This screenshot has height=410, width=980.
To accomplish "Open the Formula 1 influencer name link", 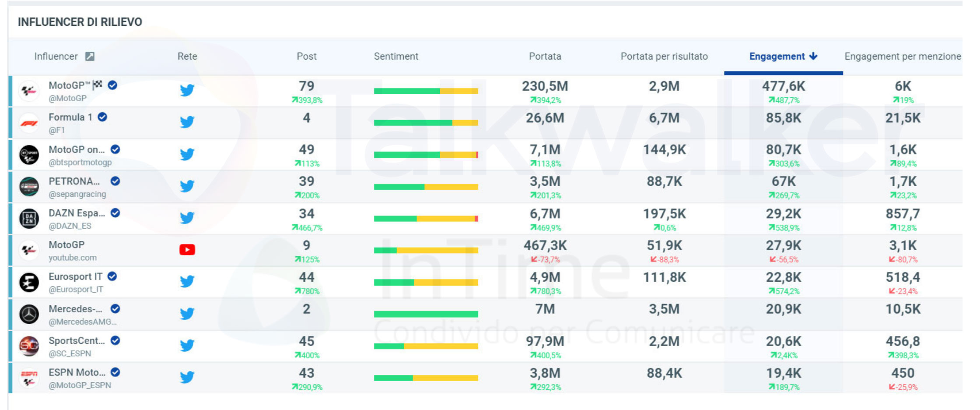I will pyautogui.click(x=70, y=117).
